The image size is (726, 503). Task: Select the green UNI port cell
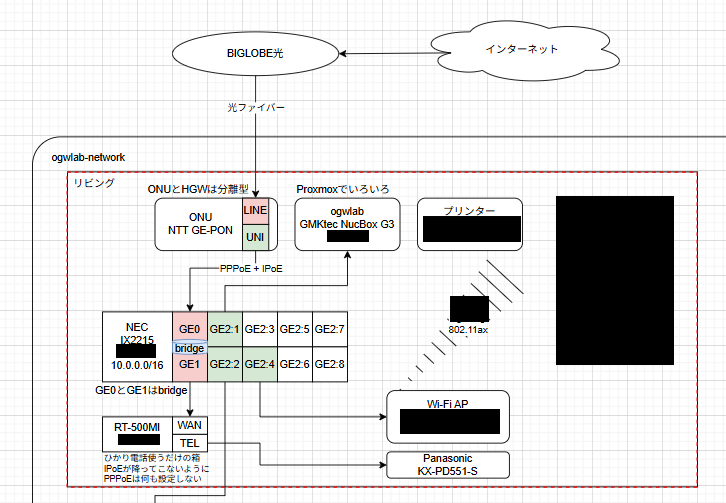(255, 237)
